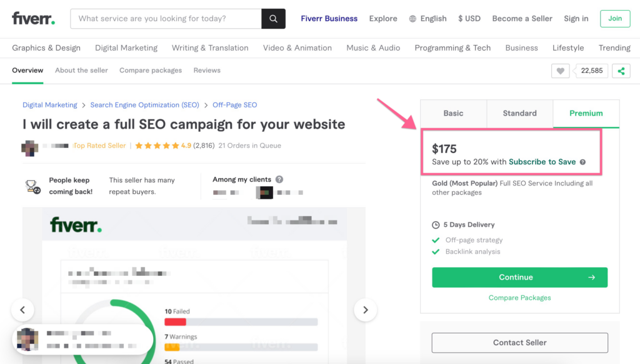This screenshot has height=364, width=640.
Task: Click the 7 Warnings orange bar
Action: click(172, 347)
